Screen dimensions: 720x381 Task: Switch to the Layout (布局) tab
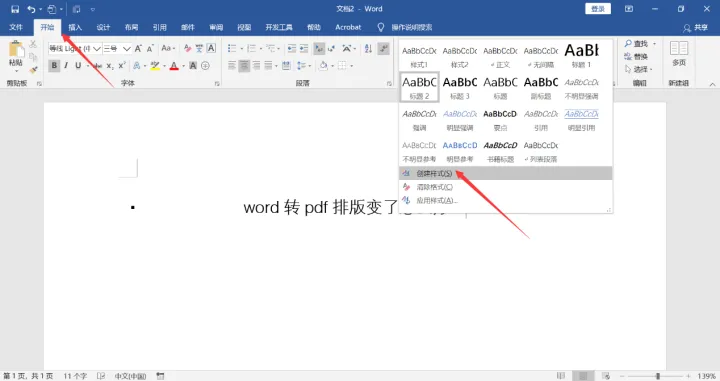(x=131, y=27)
